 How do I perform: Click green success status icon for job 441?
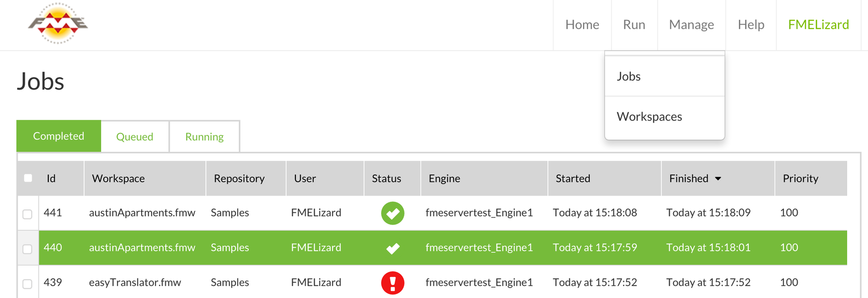point(393,213)
